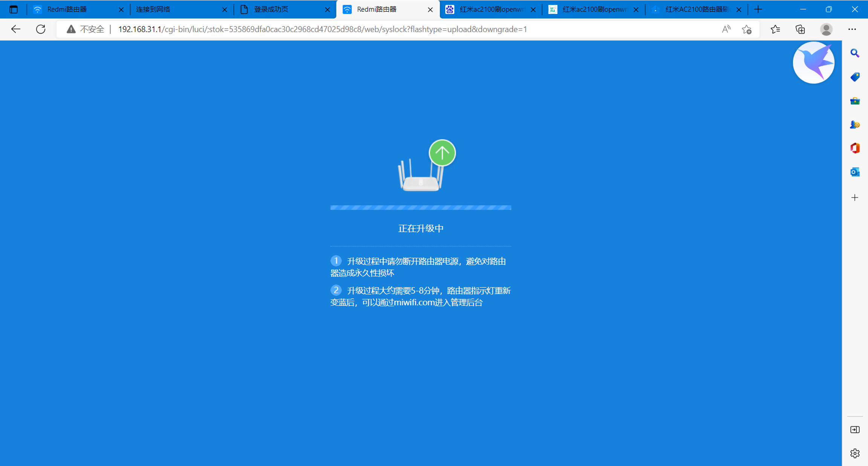The width and height of the screenshot is (868, 466).
Task: Open a new browser tab
Action: tap(758, 9)
